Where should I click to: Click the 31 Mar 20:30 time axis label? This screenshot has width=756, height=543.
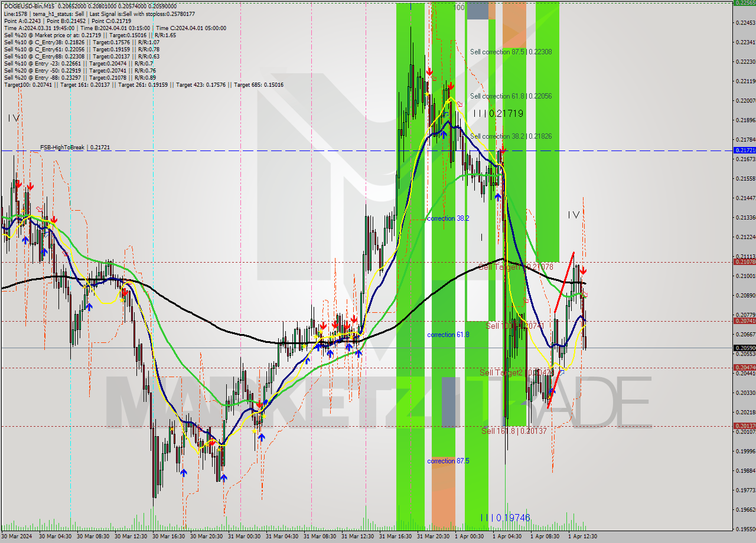(434, 537)
